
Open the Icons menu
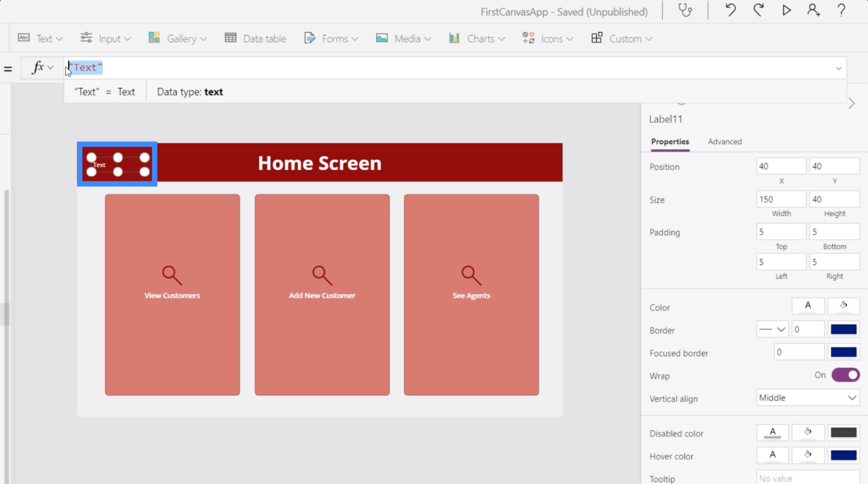[x=548, y=38]
